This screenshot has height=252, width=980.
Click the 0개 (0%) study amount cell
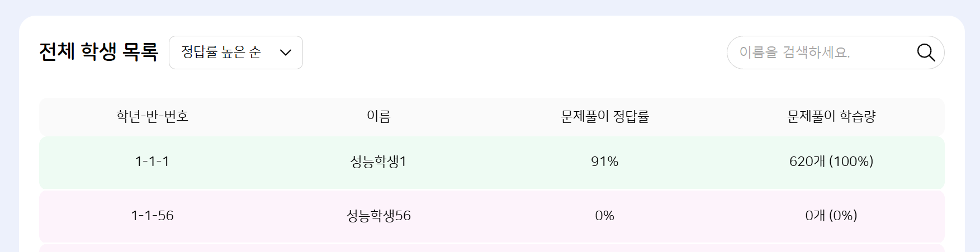click(x=831, y=216)
